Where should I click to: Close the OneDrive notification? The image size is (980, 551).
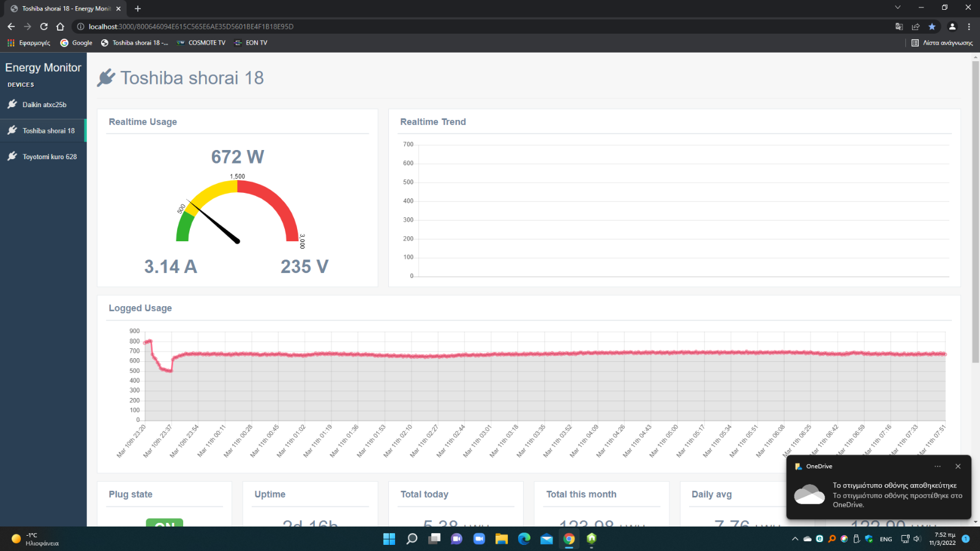click(958, 467)
